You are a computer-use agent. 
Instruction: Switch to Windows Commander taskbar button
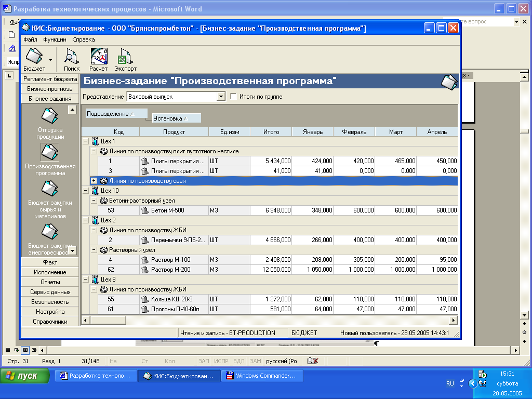[x=262, y=376]
